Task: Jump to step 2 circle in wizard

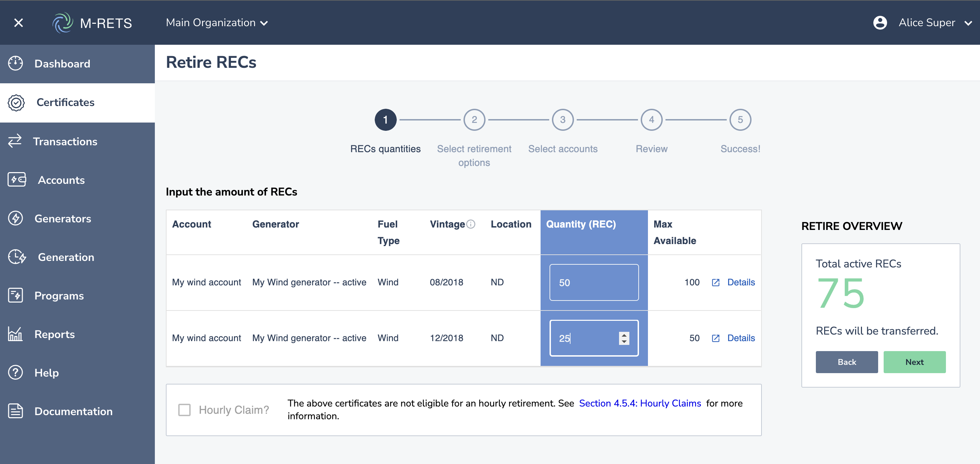Action: coord(474,120)
